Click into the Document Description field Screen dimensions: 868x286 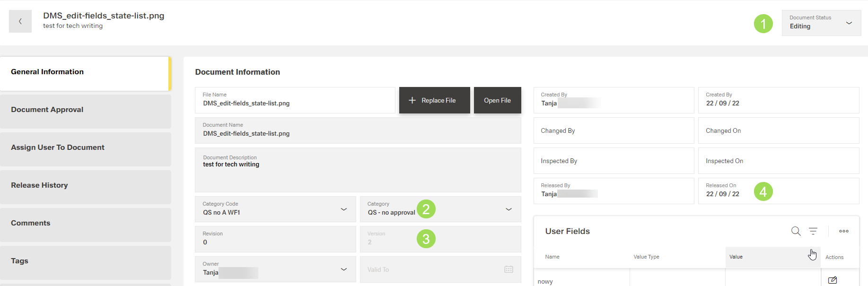(x=358, y=175)
